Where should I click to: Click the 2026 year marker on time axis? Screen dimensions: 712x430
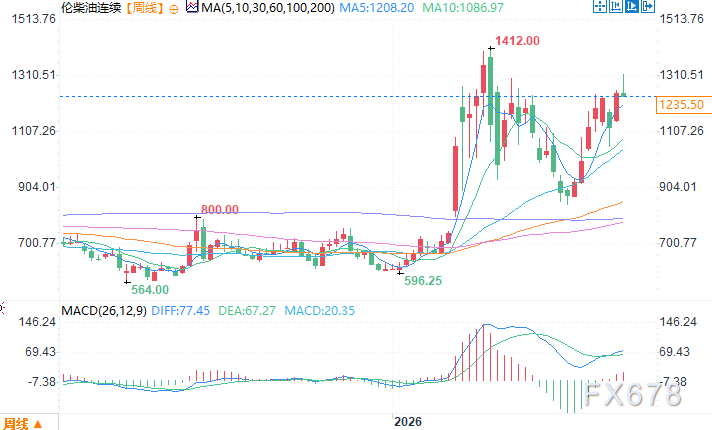tap(408, 422)
